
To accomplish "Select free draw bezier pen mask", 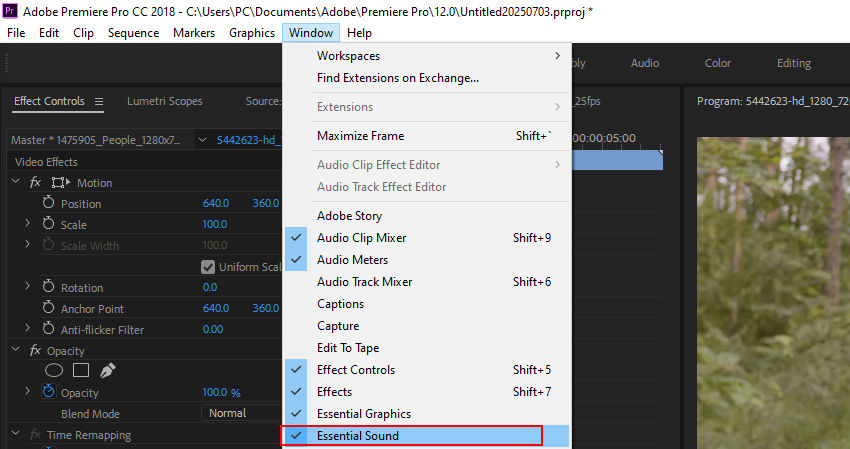I will [x=107, y=370].
